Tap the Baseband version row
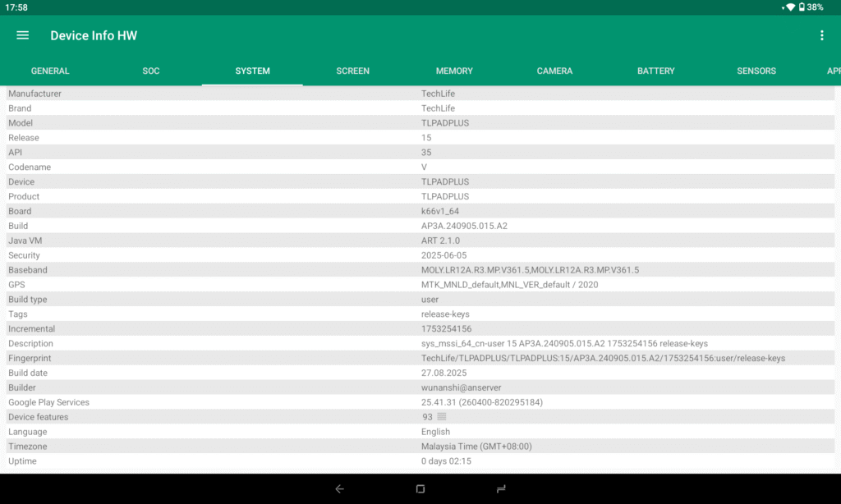Image resolution: width=841 pixels, height=504 pixels. tap(530, 270)
